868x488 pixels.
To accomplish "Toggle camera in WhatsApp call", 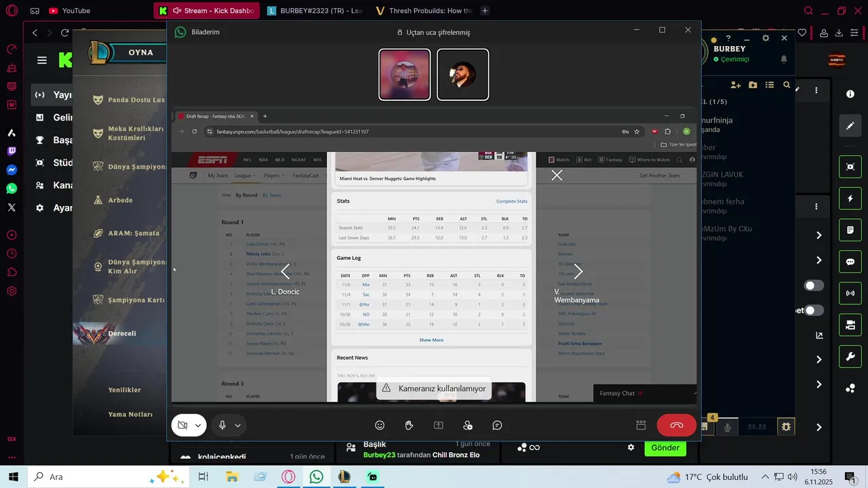I will (182, 426).
